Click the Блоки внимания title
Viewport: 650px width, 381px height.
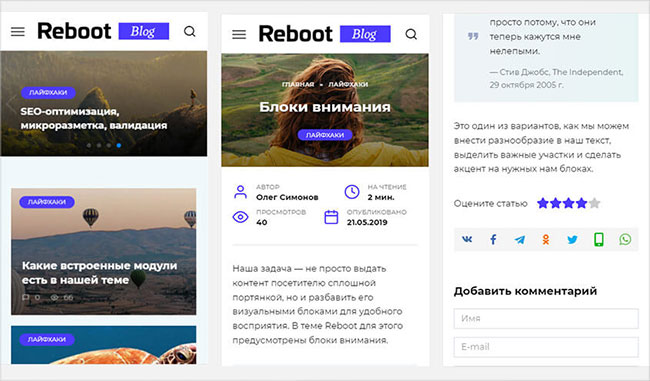pyautogui.click(x=325, y=107)
